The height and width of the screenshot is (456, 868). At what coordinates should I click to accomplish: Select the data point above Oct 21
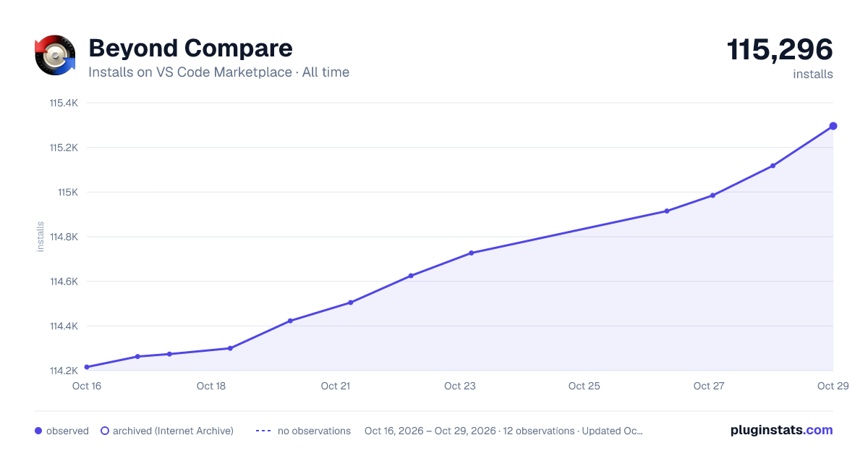point(350,303)
